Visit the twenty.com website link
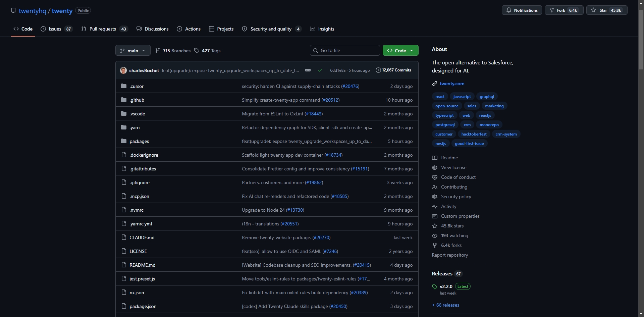Viewport: 644px width, 317px height. pyautogui.click(x=452, y=84)
